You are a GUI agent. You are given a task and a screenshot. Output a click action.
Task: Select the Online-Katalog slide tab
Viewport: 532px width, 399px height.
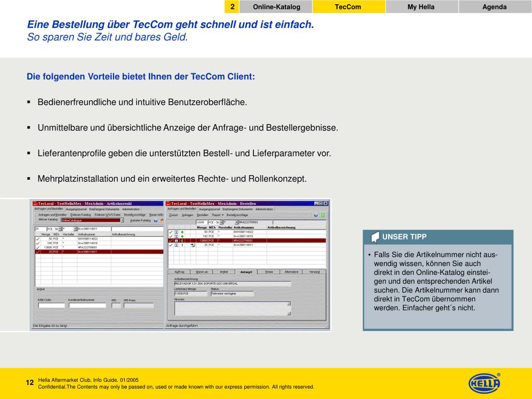click(x=276, y=7)
